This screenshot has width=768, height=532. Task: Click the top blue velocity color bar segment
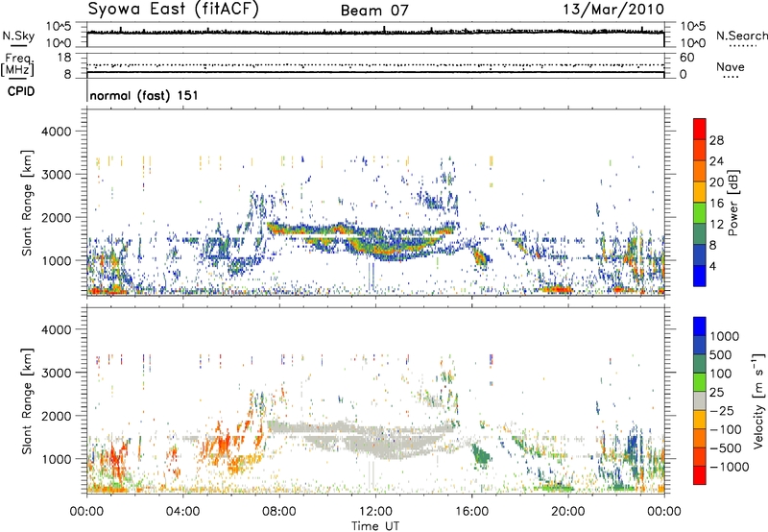click(700, 326)
